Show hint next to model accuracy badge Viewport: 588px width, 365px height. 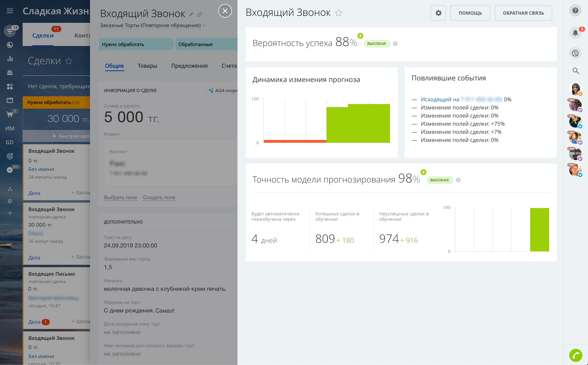(x=458, y=180)
